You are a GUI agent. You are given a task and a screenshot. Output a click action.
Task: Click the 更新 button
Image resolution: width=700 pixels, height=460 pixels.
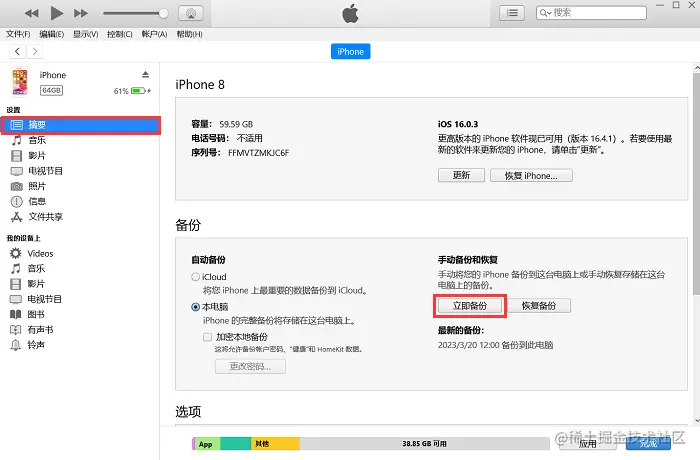coord(461,175)
